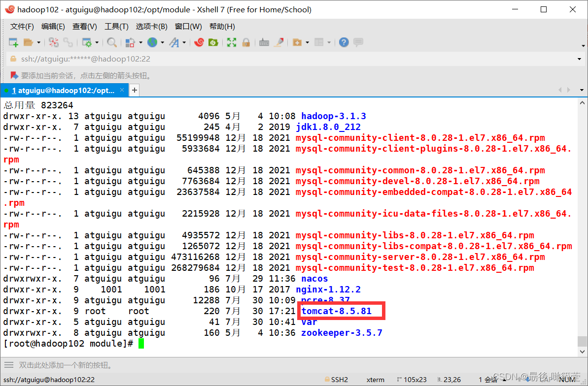
Task: Click the lock screen toolbar icon
Action: point(246,42)
